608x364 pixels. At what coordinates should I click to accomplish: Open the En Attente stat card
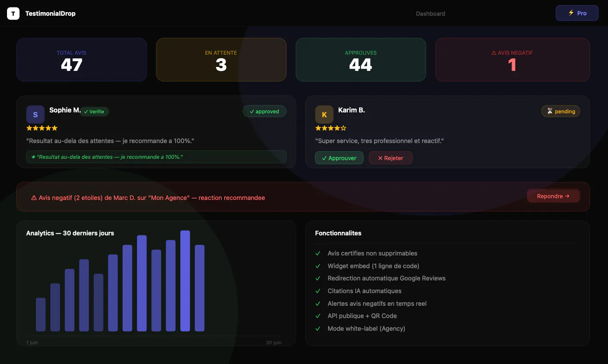(x=221, y=59)
